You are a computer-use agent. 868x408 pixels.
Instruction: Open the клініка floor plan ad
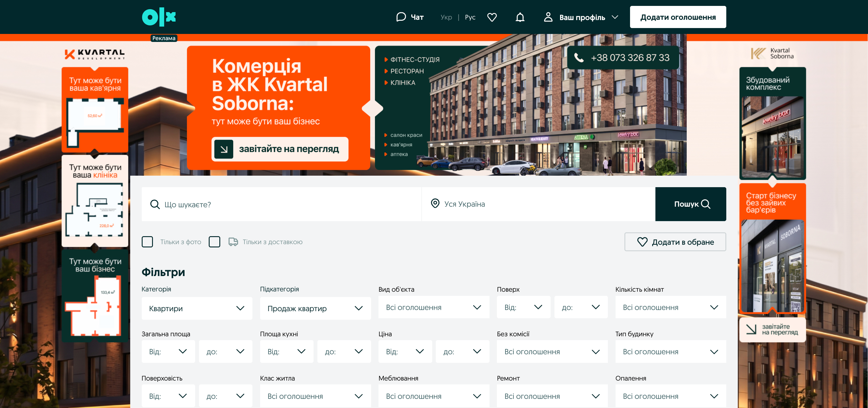coord(95,200)
